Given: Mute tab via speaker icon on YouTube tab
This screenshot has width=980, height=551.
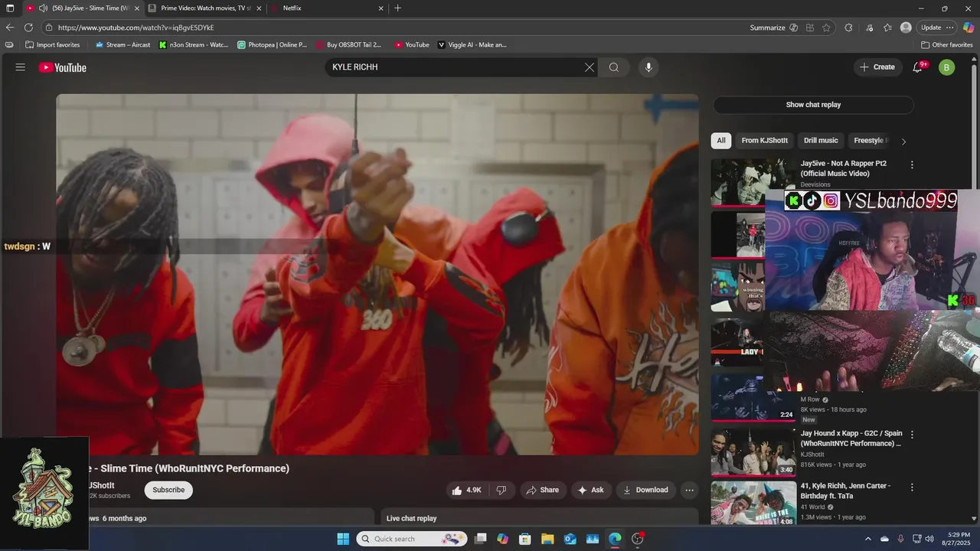Looking at the screenshot, I should (x=43, y=8).
